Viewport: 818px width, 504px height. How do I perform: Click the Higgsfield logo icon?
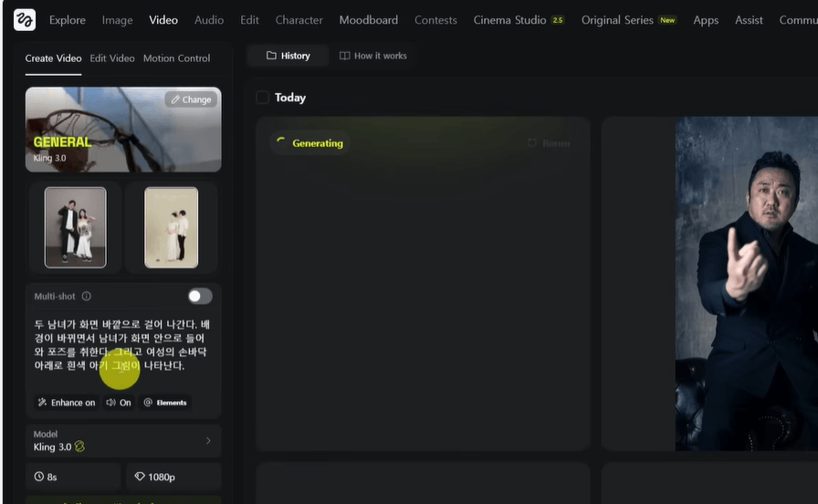point(25,20)
